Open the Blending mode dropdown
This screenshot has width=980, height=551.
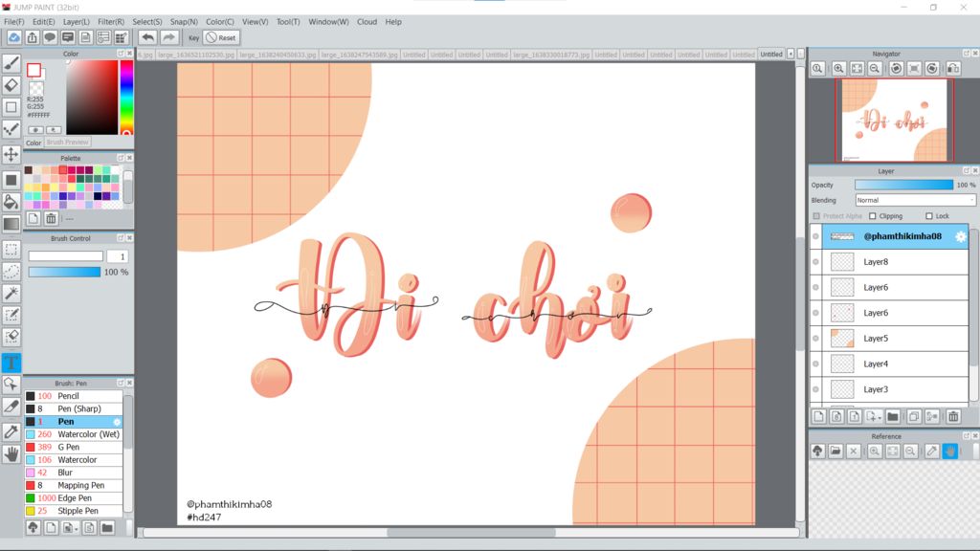click(915, 201)
